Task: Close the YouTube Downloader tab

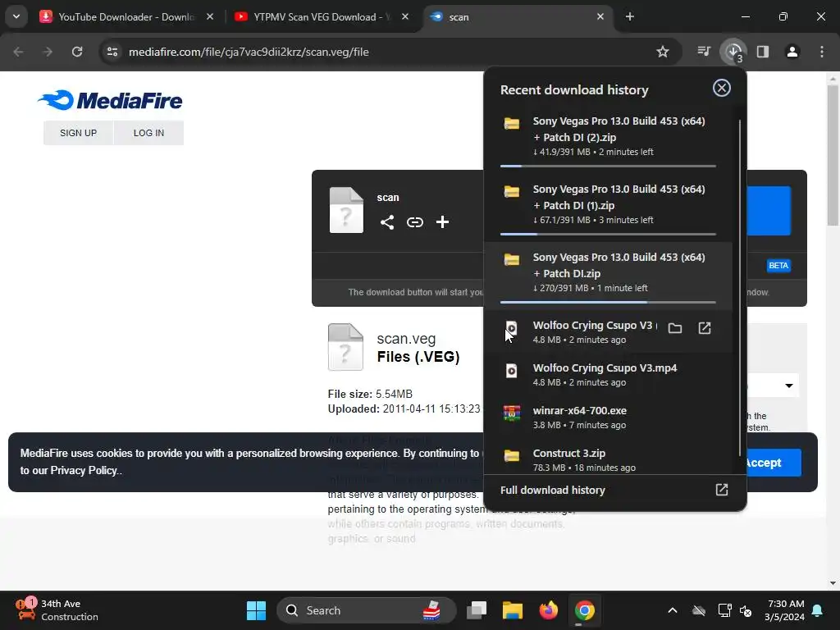Action: [210, 16]
